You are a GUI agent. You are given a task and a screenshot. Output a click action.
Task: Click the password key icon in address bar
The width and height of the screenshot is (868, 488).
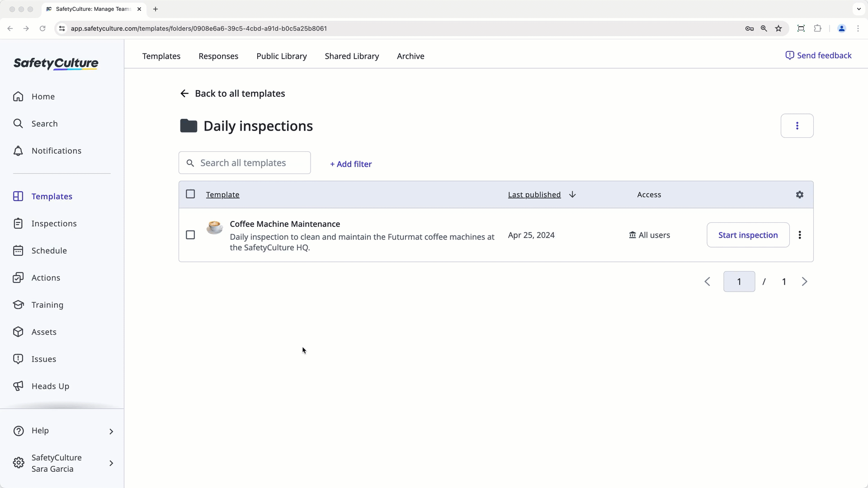click(x=750, y=28)
